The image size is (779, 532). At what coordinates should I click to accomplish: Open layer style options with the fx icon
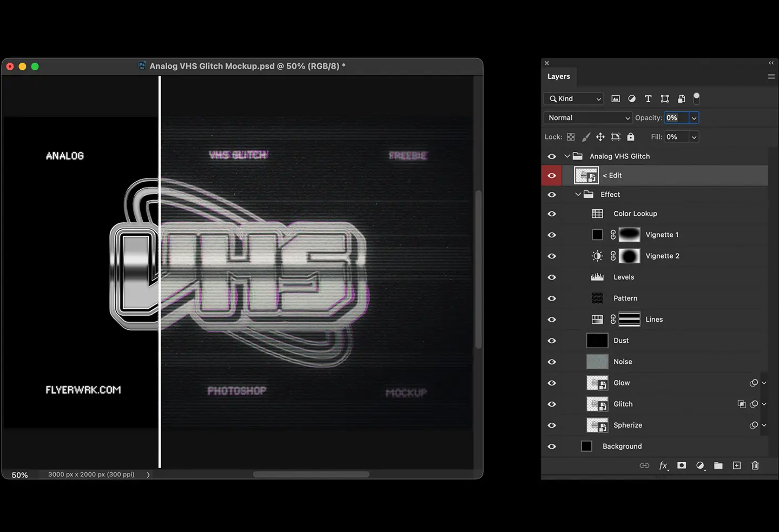point(664,465)
